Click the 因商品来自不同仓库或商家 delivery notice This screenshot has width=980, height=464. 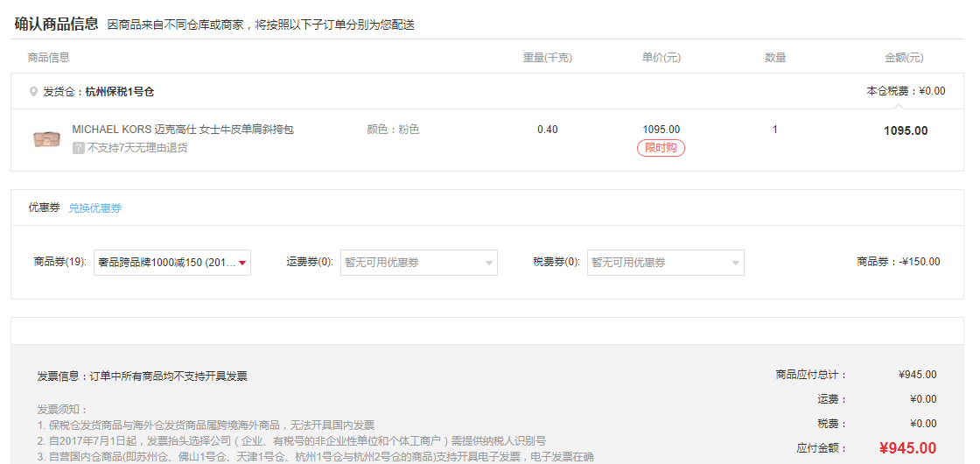pos(261,25)
